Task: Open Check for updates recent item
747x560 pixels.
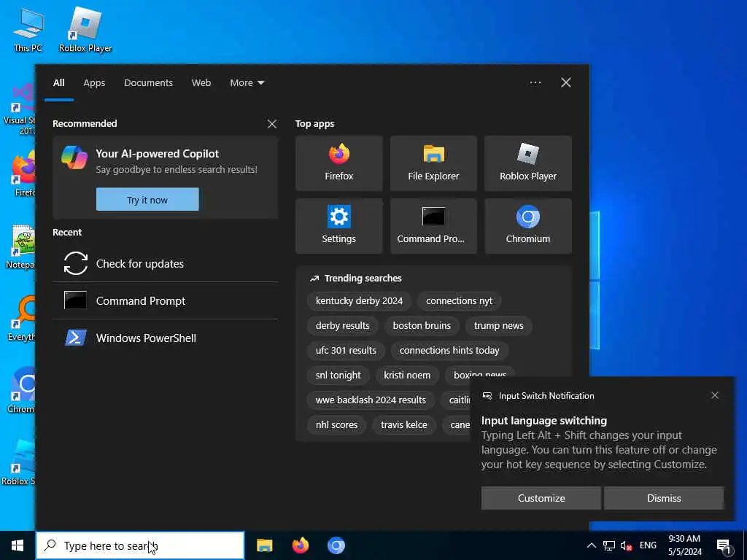Action: [166, 264]
